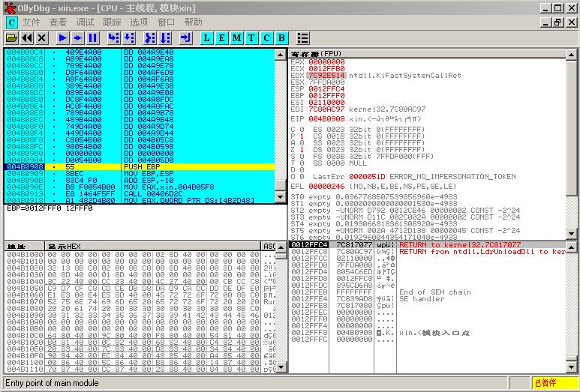580x392 pixels.
Task: Click the ASCII column header in dump pane
Action: [x=269, y=246]
